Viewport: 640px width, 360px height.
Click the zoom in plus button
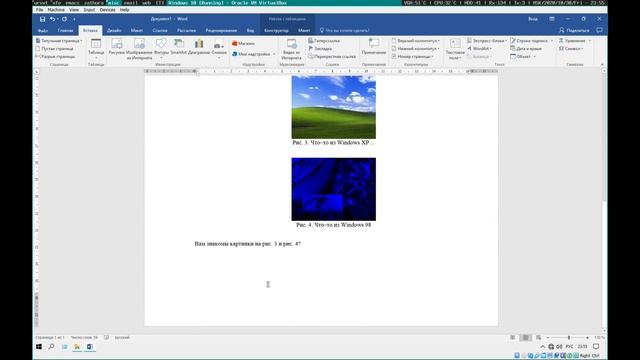(x=587, y=338)
